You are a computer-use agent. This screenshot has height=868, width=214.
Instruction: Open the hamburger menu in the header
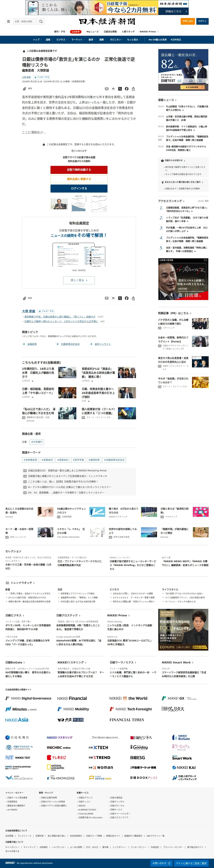(x=8, y=21)
